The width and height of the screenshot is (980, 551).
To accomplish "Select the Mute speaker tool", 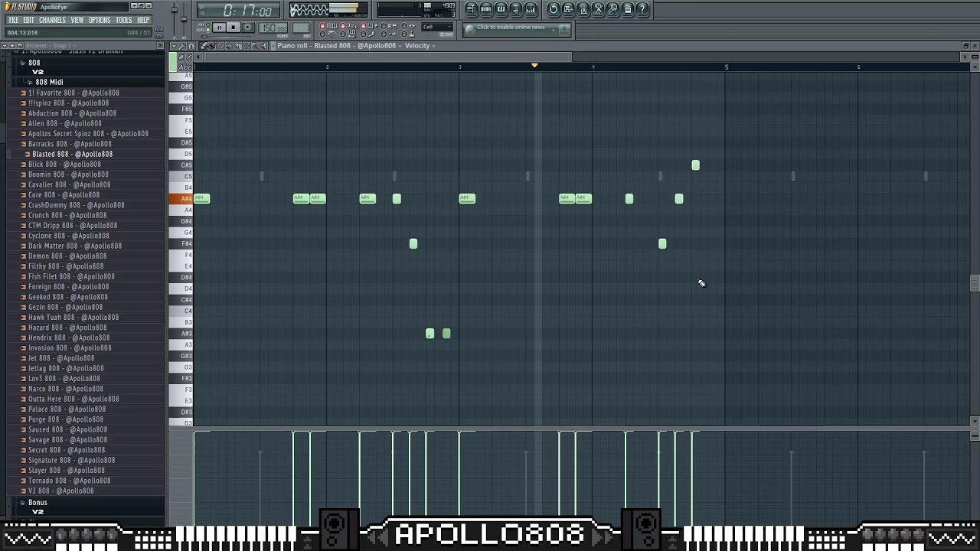I will [230, 46].
